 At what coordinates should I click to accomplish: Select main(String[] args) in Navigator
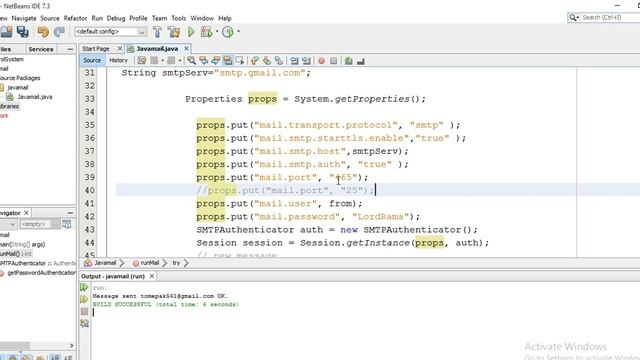pyautogui.click(x=22, y=244)
